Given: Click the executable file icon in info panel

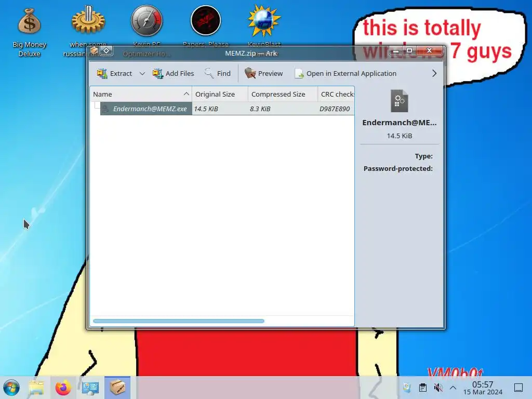Looking at the screenshot, I should click(x=400, y=101).
